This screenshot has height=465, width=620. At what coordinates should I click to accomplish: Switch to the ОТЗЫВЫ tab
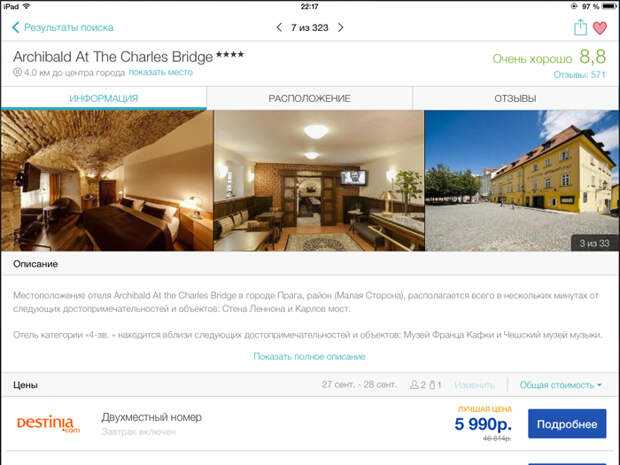(x=516, y=98)
